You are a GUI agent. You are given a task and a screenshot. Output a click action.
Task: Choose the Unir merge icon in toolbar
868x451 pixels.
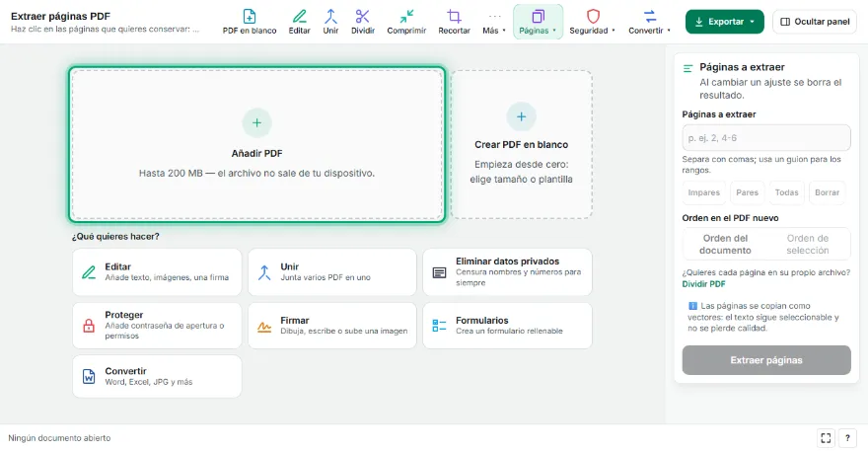pyautogui.click(x=330, y=22)
